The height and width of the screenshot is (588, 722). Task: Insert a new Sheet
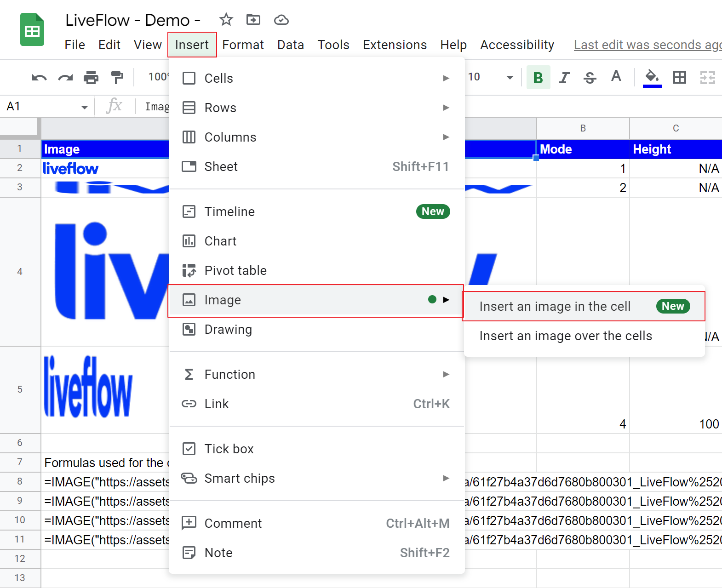316,166
